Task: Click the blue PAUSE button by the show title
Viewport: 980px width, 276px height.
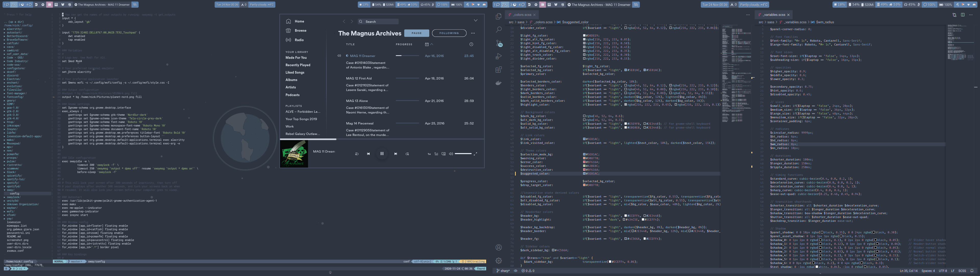Action: (416, 33)
